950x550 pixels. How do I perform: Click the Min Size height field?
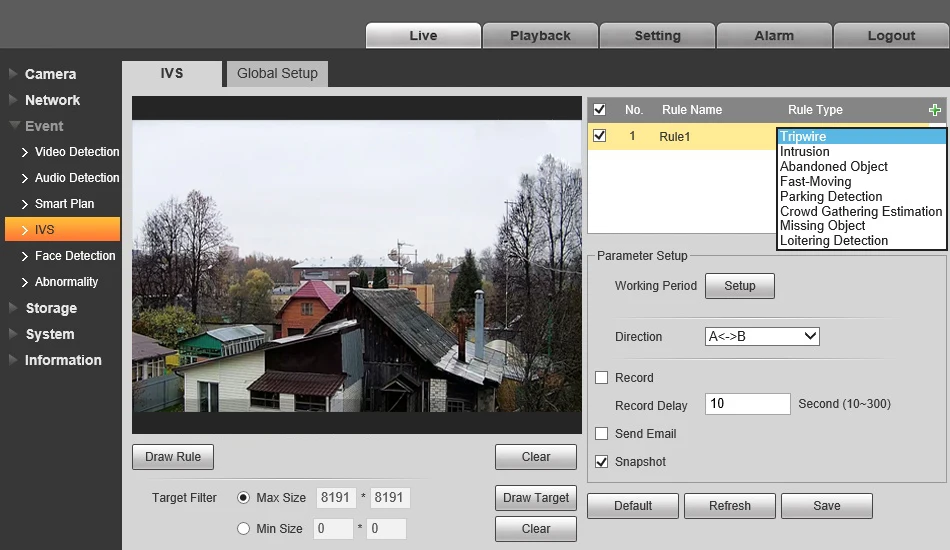387,529
